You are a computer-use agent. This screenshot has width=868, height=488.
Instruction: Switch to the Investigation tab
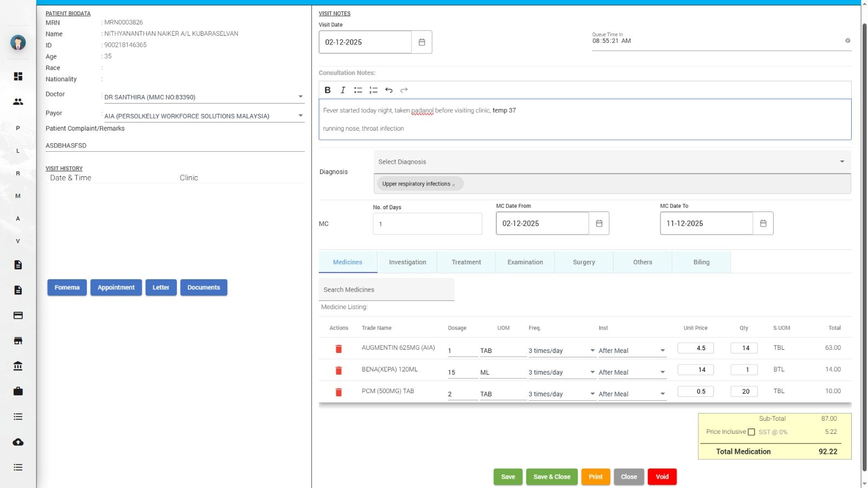407,262
